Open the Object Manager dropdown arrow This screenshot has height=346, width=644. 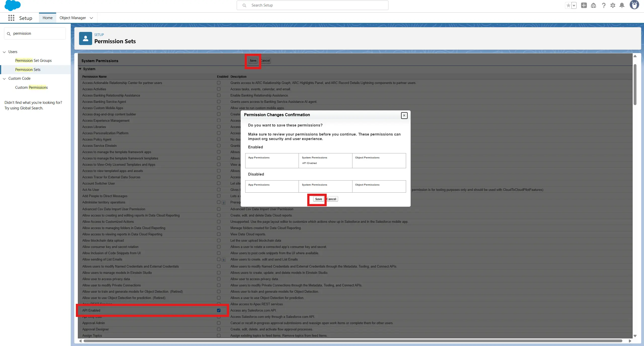[x=91, y=18]
